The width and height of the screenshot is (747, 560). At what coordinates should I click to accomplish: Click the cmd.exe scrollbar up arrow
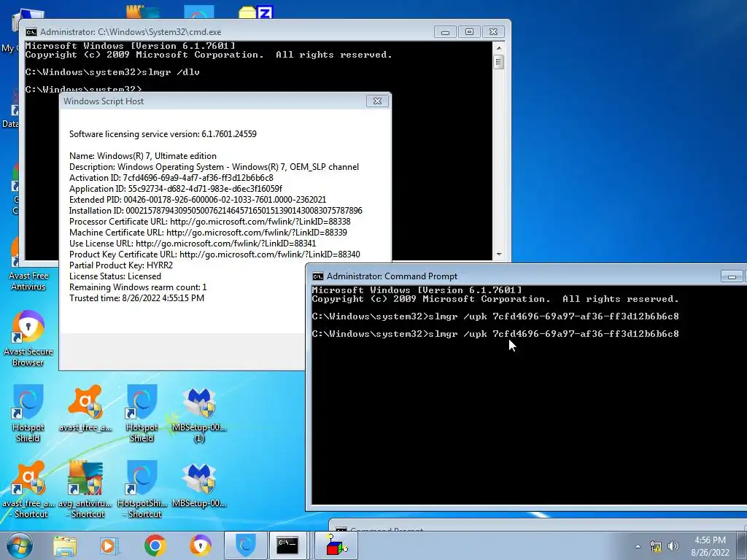click(499, 47)
